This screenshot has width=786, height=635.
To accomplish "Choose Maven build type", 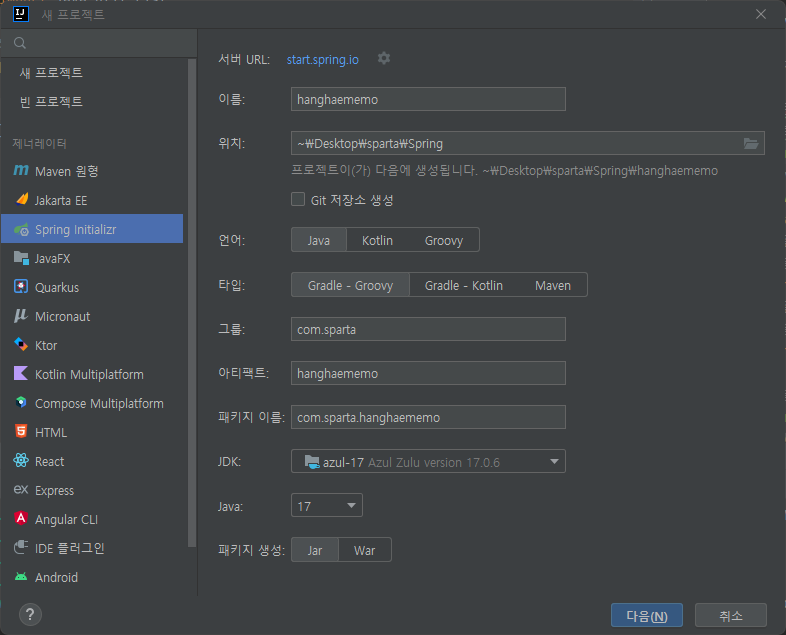I will [553, 285].
